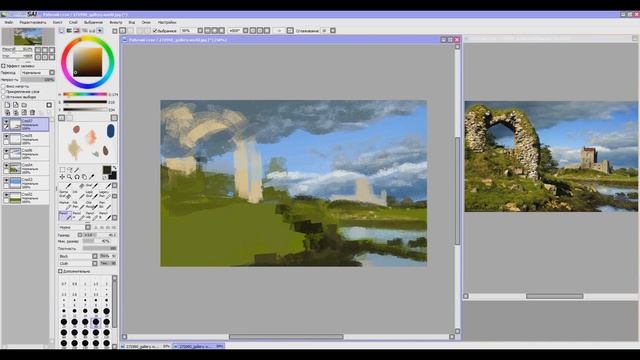Select the fifth layer in layer list

point(26,183)
